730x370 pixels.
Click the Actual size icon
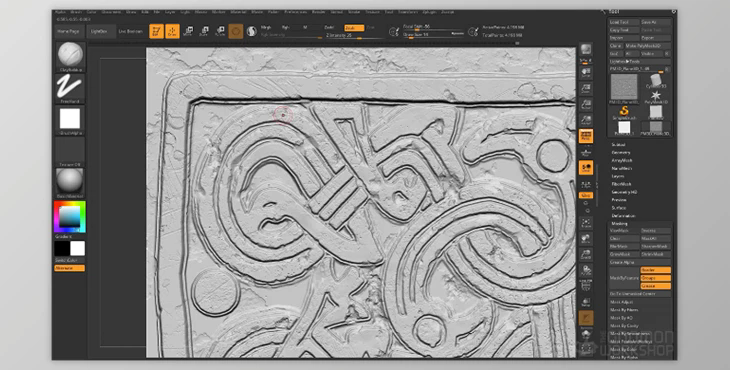pyautogui.click(x=586, y=104)
